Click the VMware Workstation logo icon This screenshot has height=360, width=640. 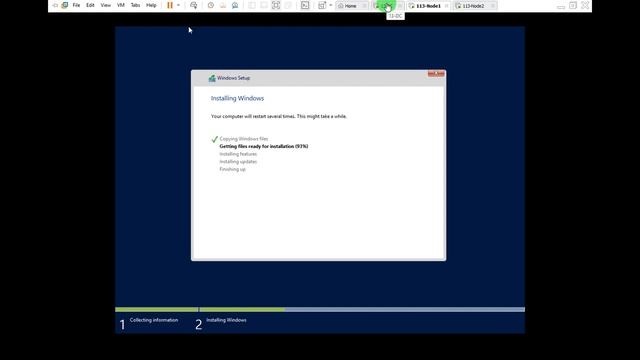(x=65, y=5)
